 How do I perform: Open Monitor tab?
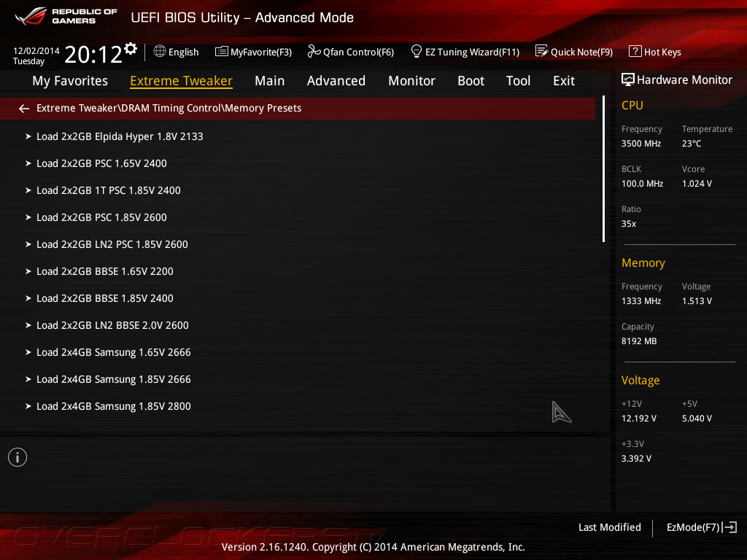pyautogui.click(x=411, y=81)
